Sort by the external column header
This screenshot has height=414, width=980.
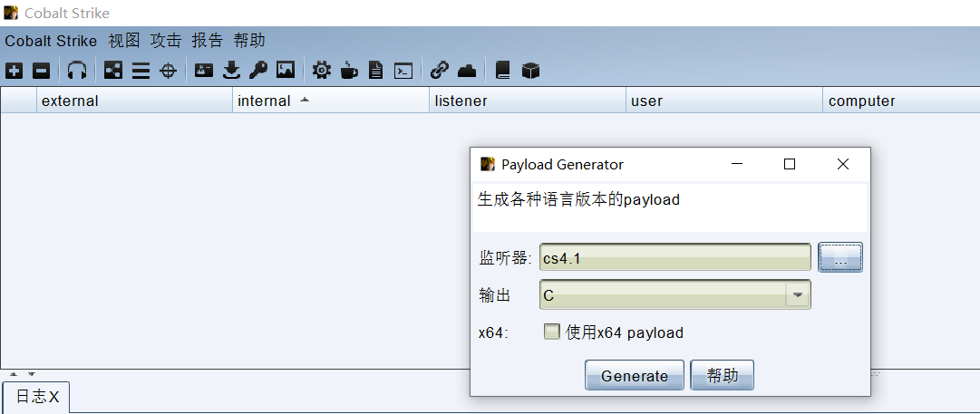[x=134, y=101]
